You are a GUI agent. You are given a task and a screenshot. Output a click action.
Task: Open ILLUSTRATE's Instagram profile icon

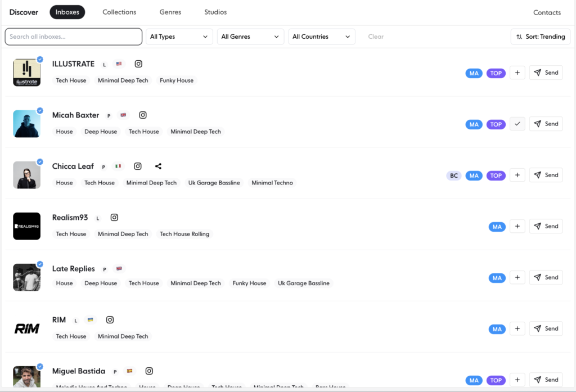[138, 64]
